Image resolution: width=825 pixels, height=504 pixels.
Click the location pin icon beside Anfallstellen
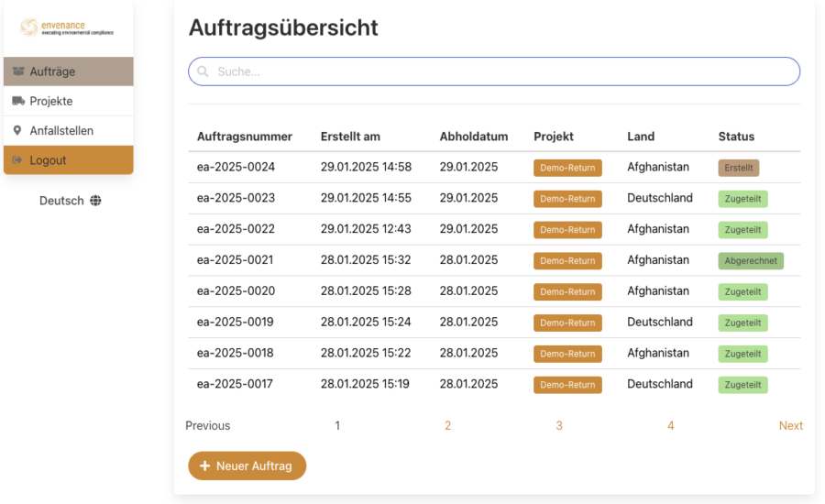click(x=17, y=130)
